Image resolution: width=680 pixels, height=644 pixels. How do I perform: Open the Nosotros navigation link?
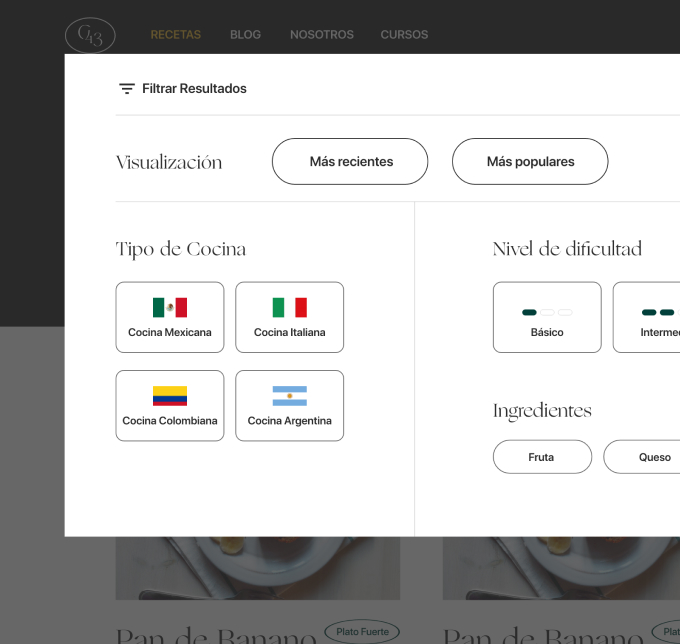tap(322, 35)
